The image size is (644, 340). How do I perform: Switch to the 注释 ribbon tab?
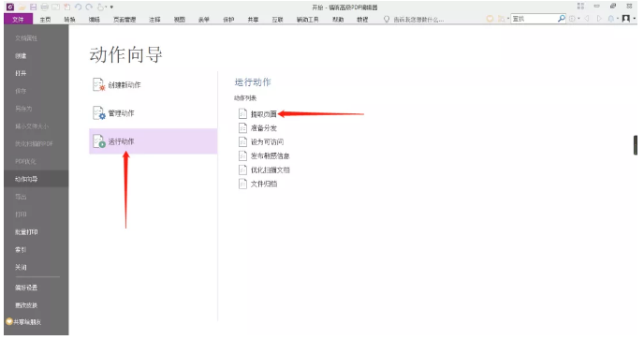154,20
